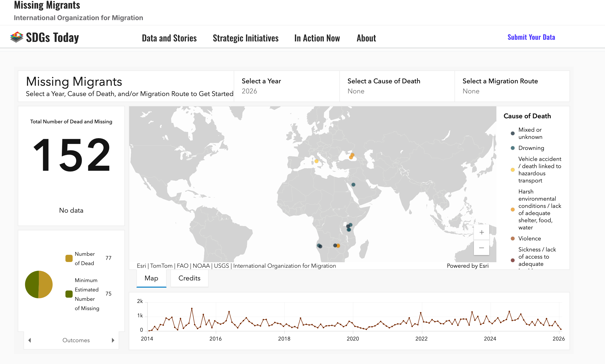Zoom out of the map
605x364 pixels.
pyautogui.click(x=481, y=248)
